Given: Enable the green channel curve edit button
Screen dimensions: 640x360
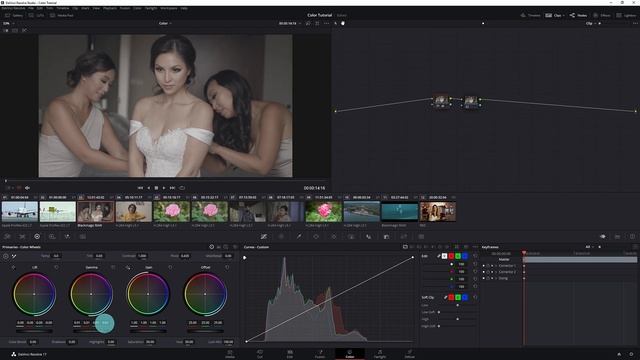Looking at the screenshot, I should pyautogui.click(x=458, y=256).
